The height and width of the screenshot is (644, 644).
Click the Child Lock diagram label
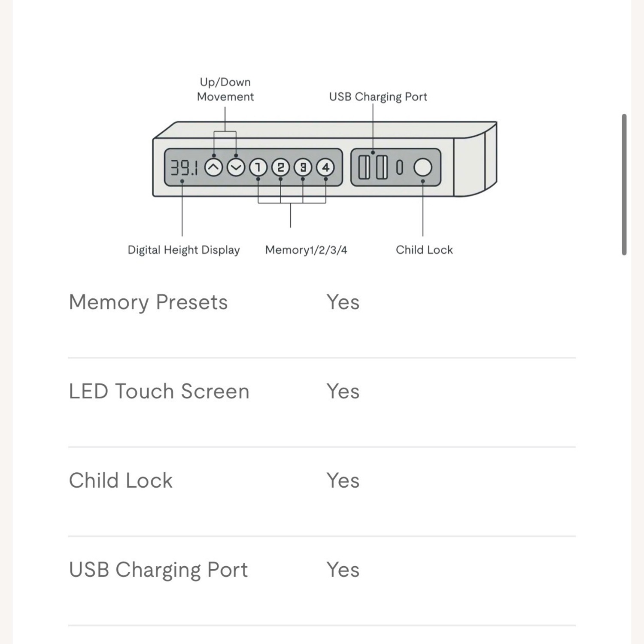(424, 250)
